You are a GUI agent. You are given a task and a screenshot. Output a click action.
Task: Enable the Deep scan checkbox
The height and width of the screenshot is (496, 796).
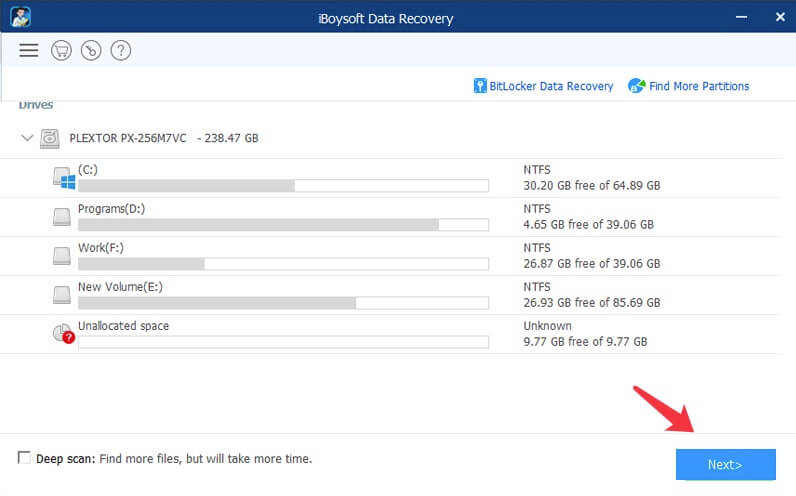pos(24,458)
